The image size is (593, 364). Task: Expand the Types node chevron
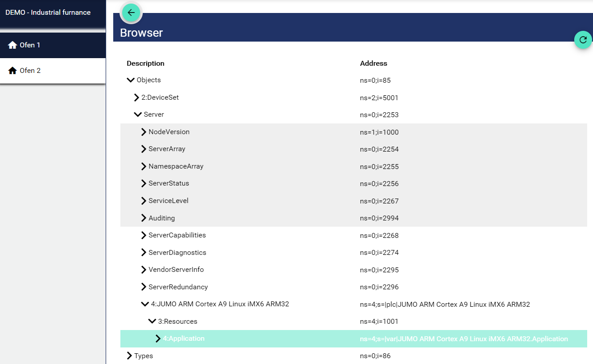[129, 356]
